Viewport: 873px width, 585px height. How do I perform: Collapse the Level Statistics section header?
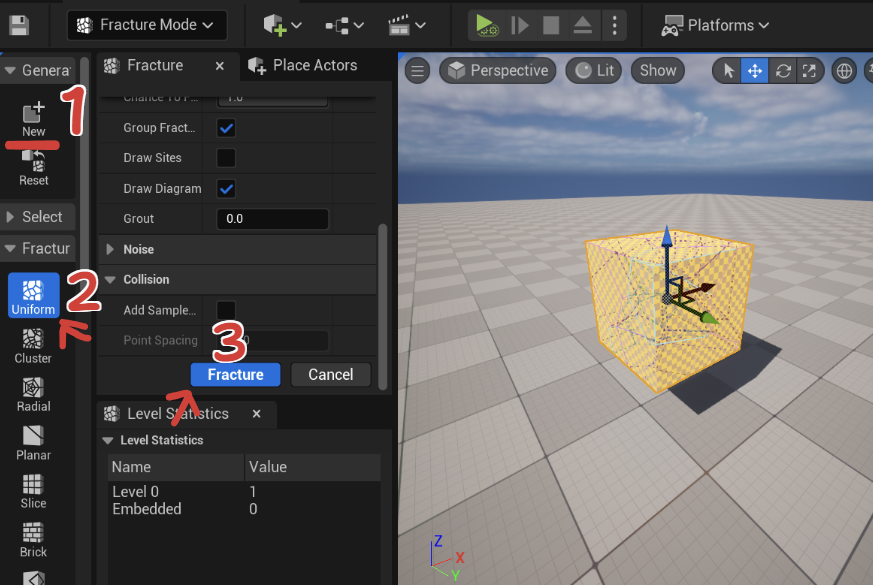[x=108, y=440]
